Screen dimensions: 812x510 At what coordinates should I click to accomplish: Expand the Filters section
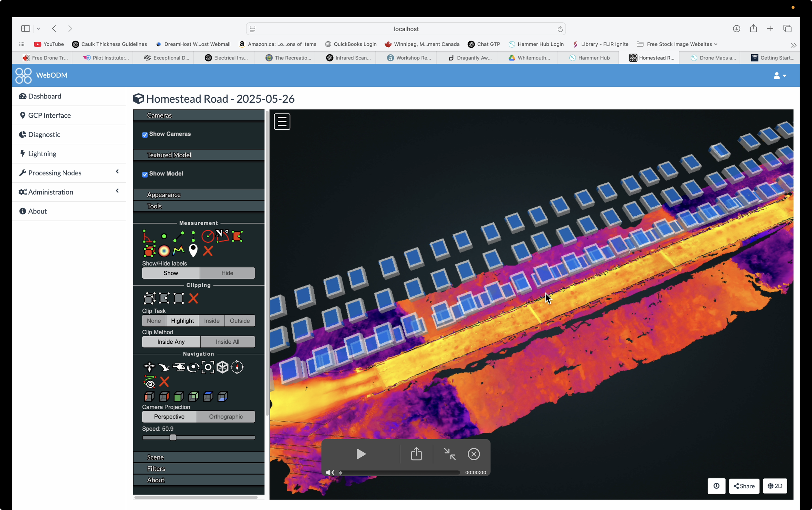[x=199, y=468]
